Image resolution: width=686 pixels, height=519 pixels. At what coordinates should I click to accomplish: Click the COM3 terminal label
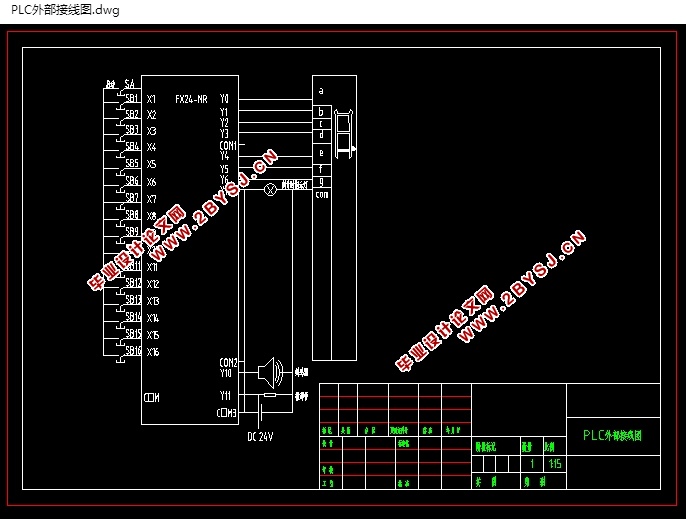[x=227, y=413]
